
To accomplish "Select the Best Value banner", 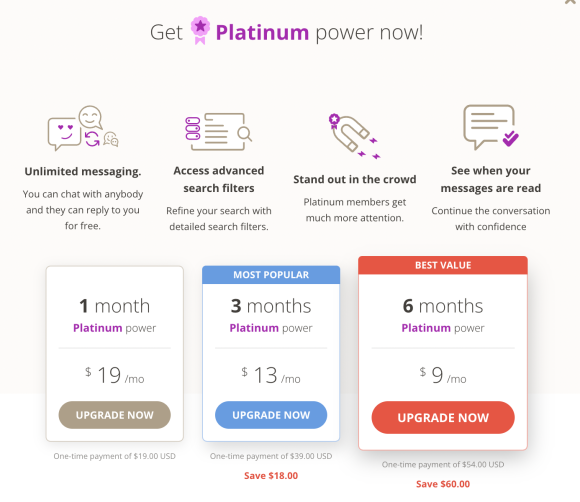I will 443,265.
